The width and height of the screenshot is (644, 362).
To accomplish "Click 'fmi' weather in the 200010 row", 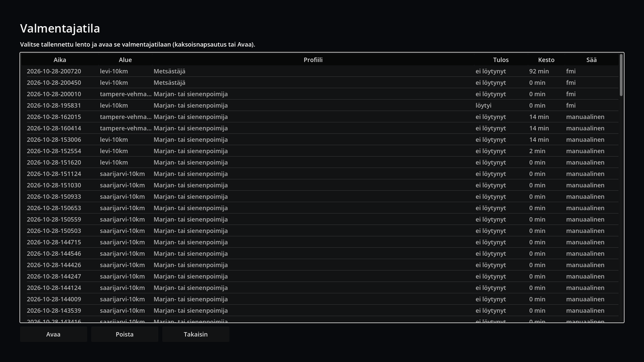I will (x=571, y=94).
